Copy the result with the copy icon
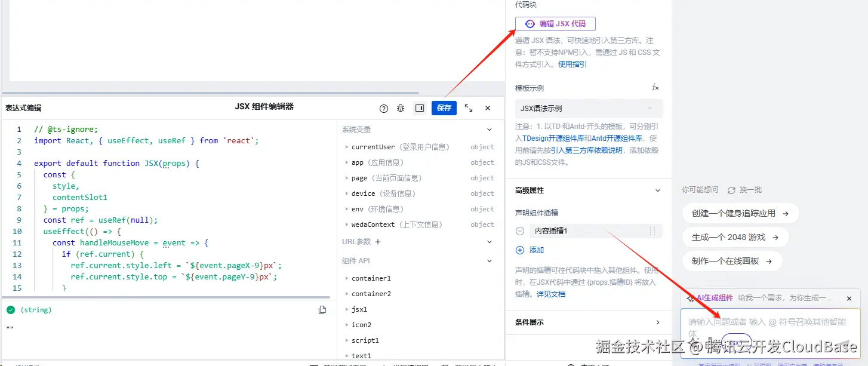The height and width of the screenshot is (366, 868). pyautogui.click(x=322, y=310)
